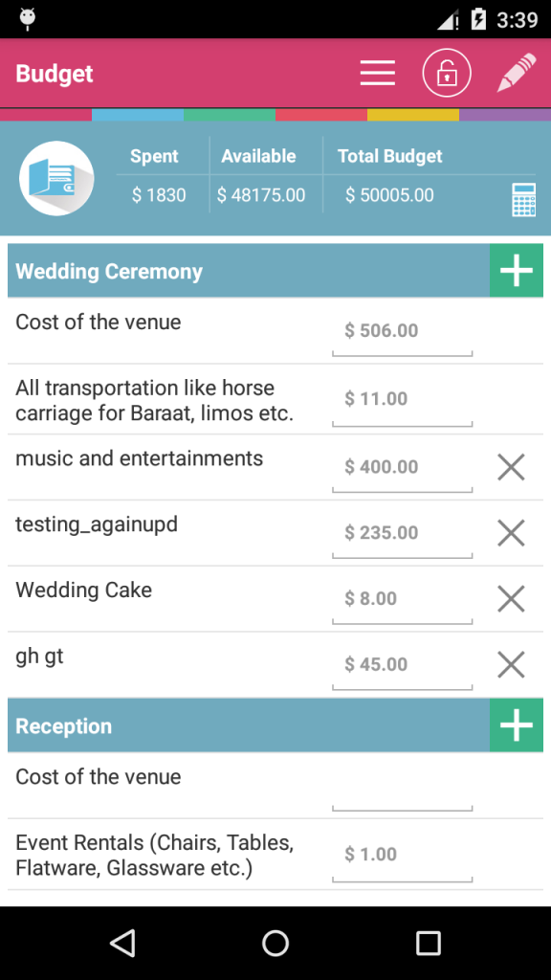Add an item to Wedding Ceremony with its plus button

pos(516,271)
